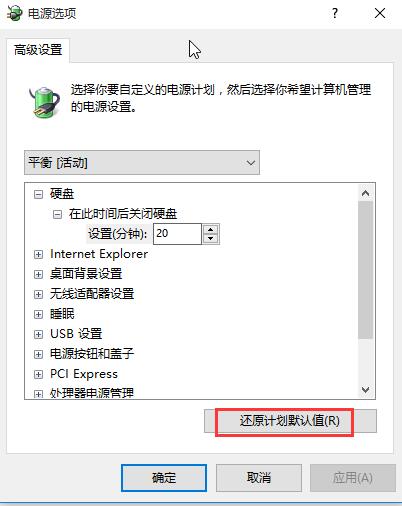Click the settings list scrollbar down arrow

[x=366, y=390]
